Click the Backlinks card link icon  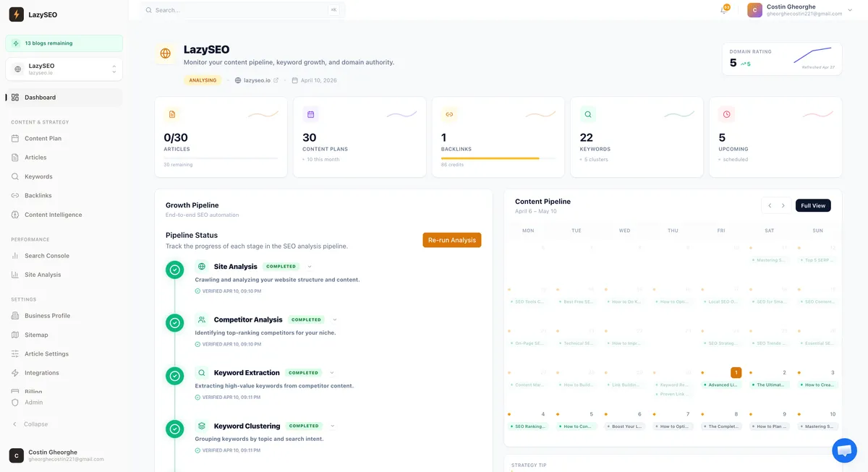pos(449,114)
